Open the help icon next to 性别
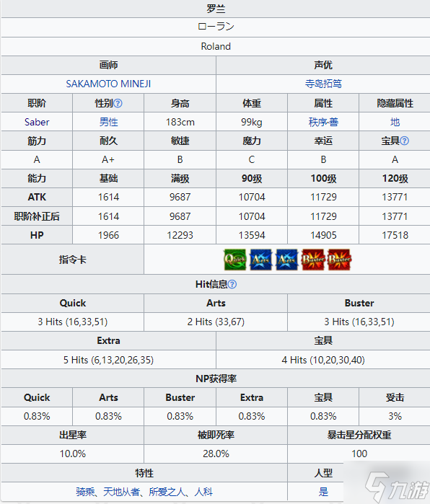The height and width of the screenshot is (504, 430). (118, 103)
